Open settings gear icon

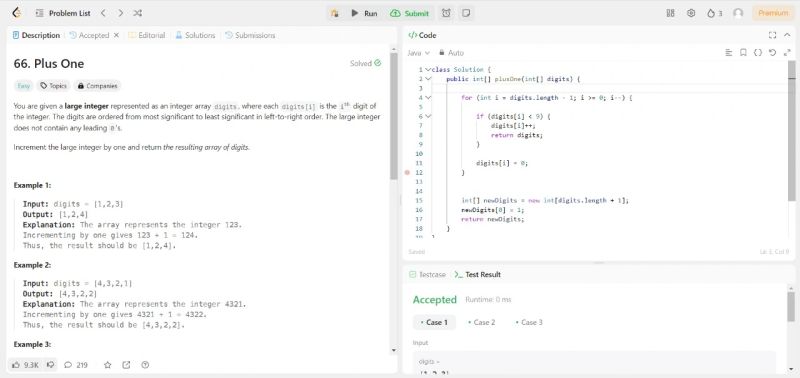tap(691, 13)
